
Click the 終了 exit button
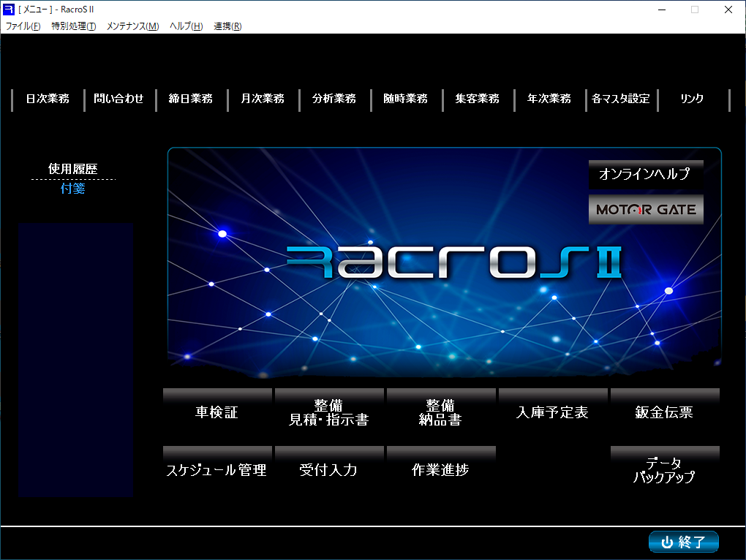tap(684, 542)
